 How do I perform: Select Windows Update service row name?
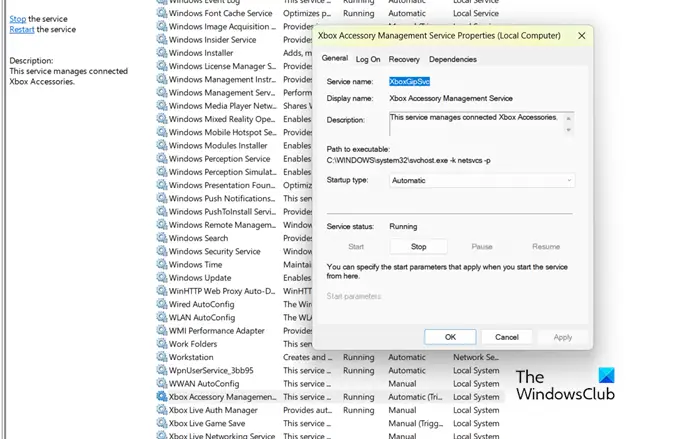[x=200, y=278]
